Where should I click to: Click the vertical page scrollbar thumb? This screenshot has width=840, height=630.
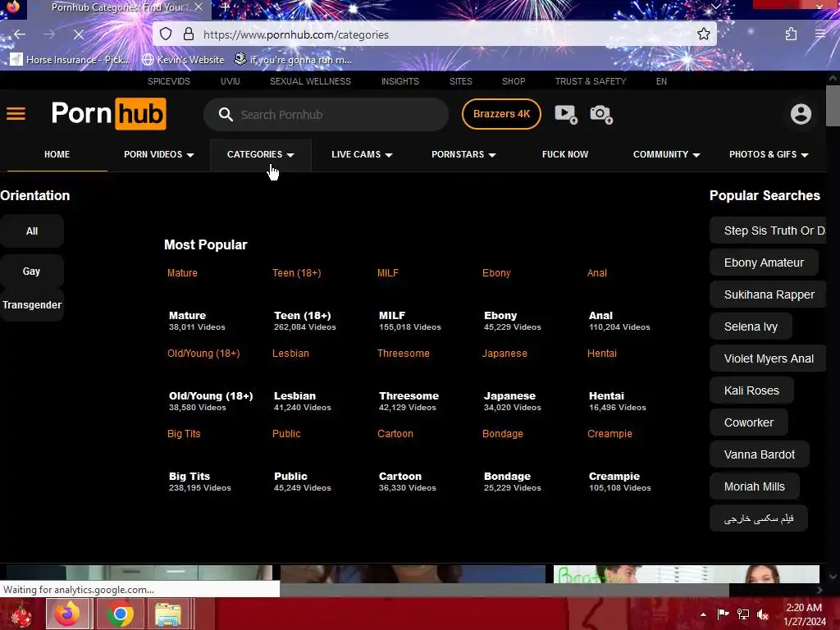tap(833, 106)
